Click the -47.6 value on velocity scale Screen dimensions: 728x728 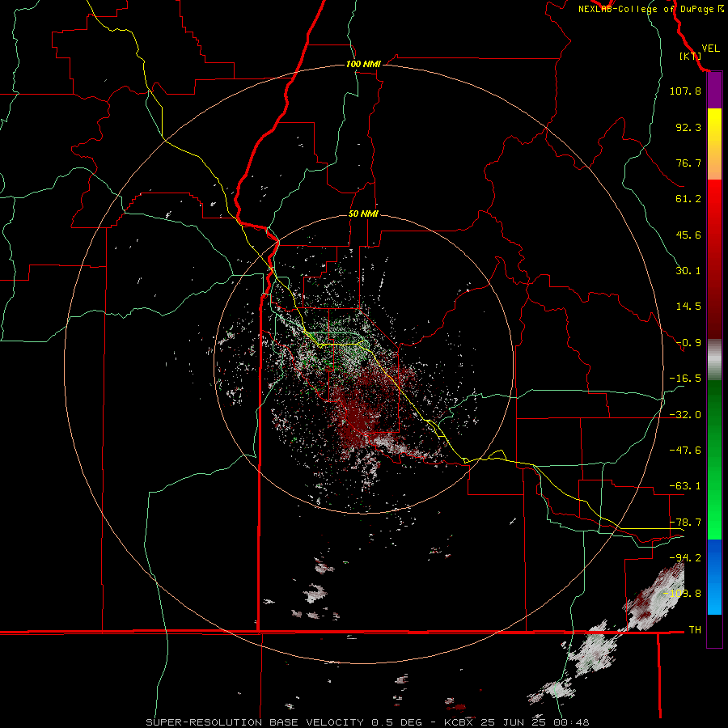click(x=685, y=451)
